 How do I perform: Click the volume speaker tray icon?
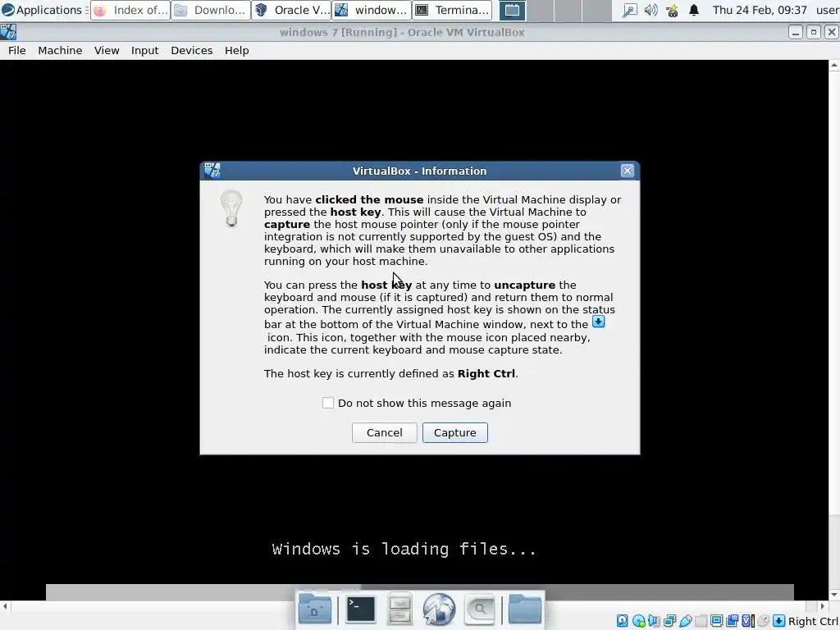(x=651, y=10)
